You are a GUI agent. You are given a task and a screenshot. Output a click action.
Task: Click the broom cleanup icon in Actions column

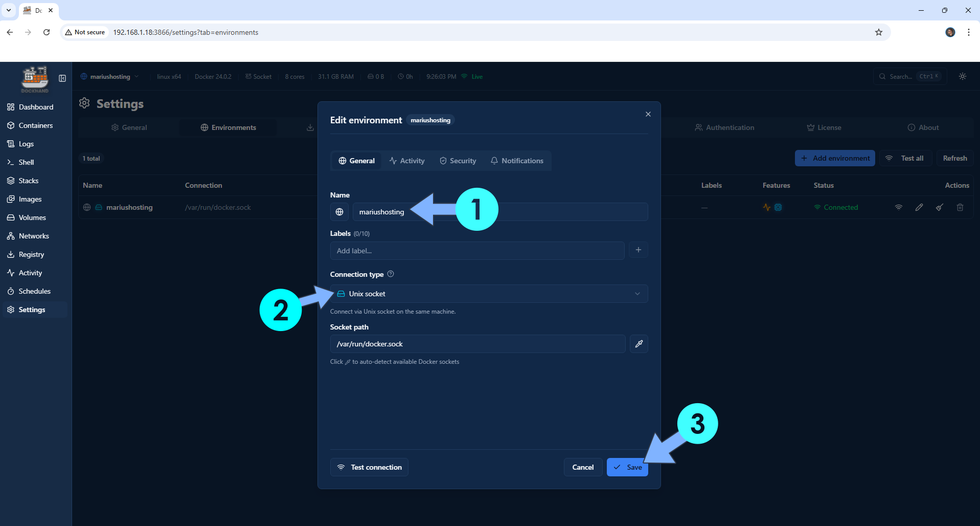click(x=940, y=207)
